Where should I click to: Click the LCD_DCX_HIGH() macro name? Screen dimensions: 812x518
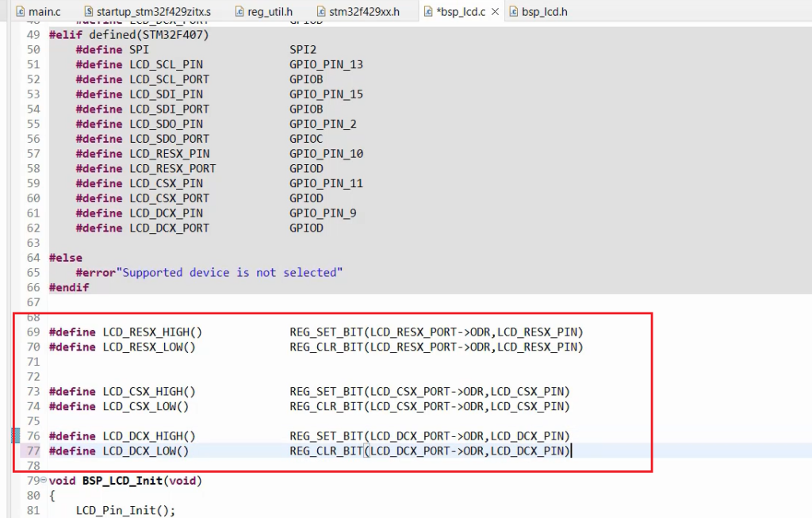(x=149, y=436)
